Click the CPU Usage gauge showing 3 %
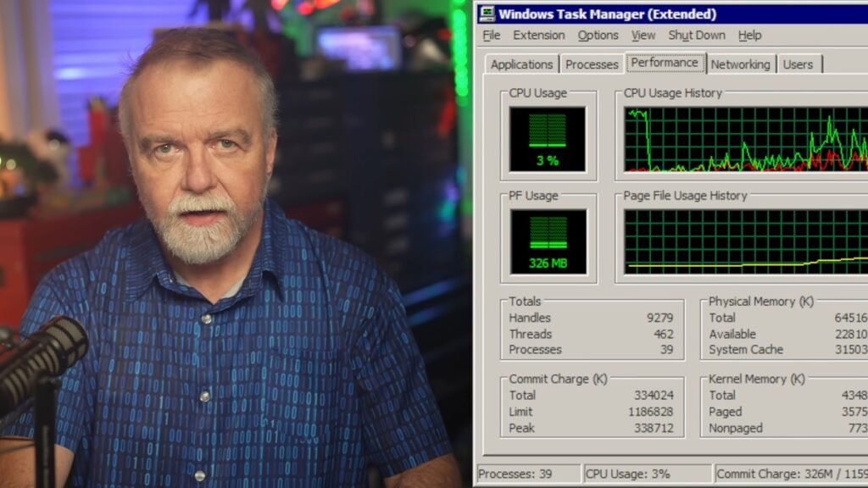The width and height of the screenshot is (868, 488). point(548,139)
